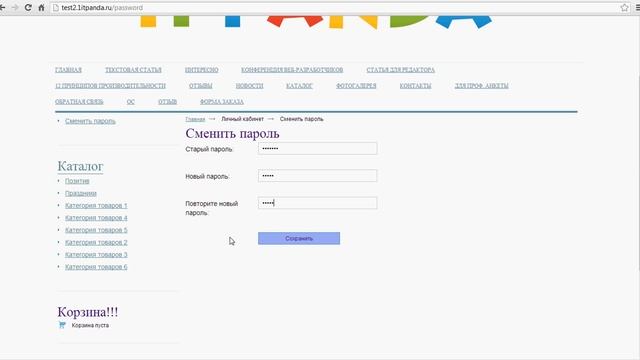Open the КАТАЛОГ menu item
This screenshot has height=360, width=640.
pos(299,86)
